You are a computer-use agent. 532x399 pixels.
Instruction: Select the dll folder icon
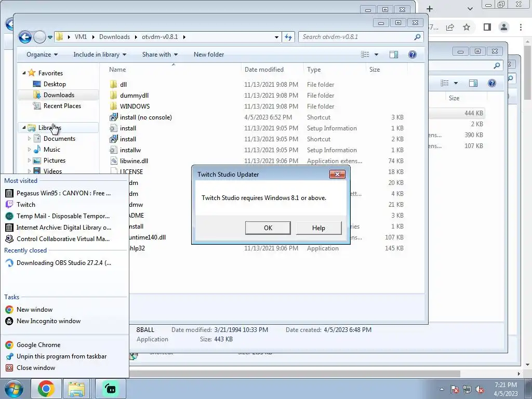(113, 85)
